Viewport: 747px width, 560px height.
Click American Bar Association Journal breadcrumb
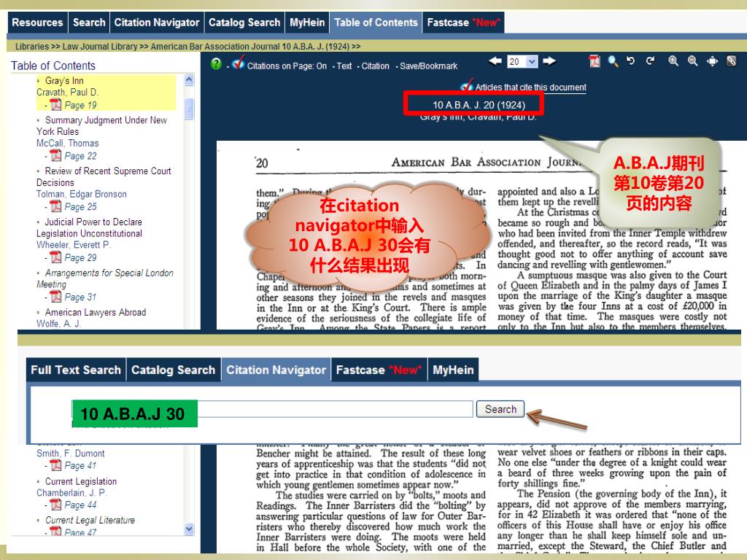250,46
